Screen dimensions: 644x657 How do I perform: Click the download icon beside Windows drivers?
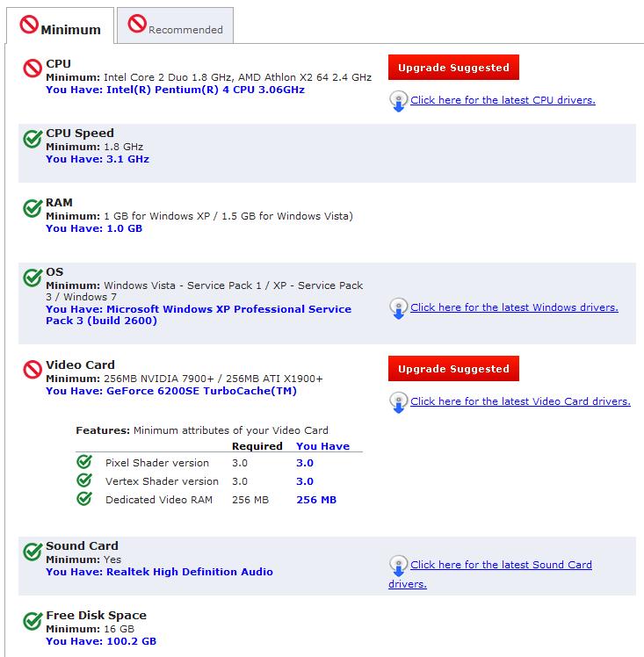[398, 308]
